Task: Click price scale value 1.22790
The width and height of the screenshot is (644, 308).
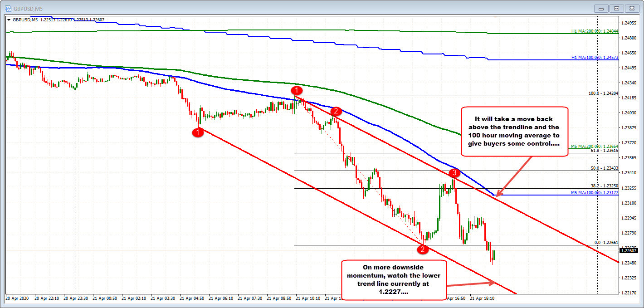Action: [x=629, y=232]
